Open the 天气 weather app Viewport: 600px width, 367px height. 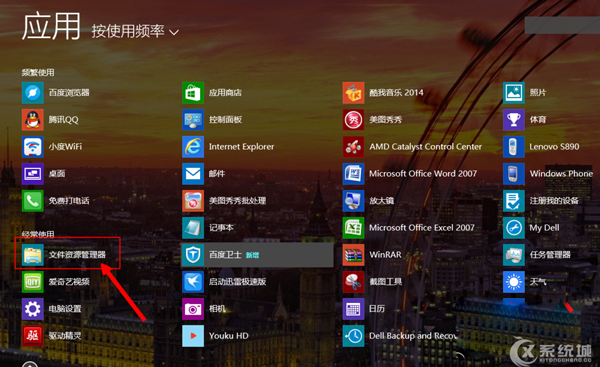click(x=525, y=282)
